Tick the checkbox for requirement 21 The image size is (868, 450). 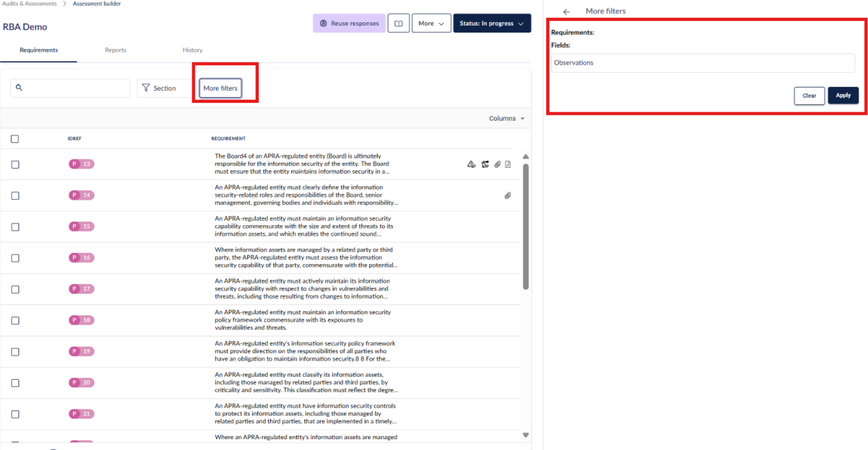(15, 414)
